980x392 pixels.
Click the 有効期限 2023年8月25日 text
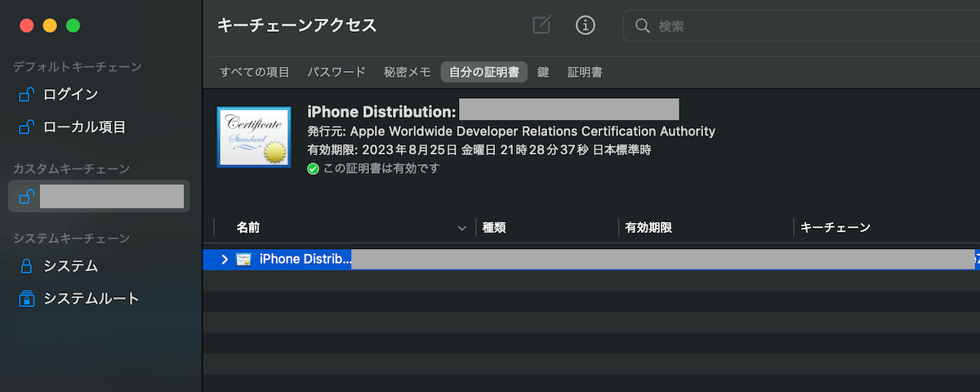[x=479, y=150]
